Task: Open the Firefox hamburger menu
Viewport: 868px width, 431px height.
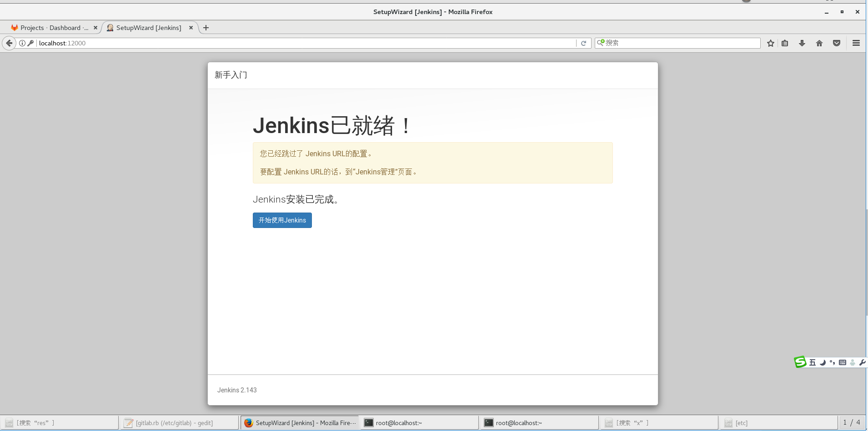Action: click(856, 43)
